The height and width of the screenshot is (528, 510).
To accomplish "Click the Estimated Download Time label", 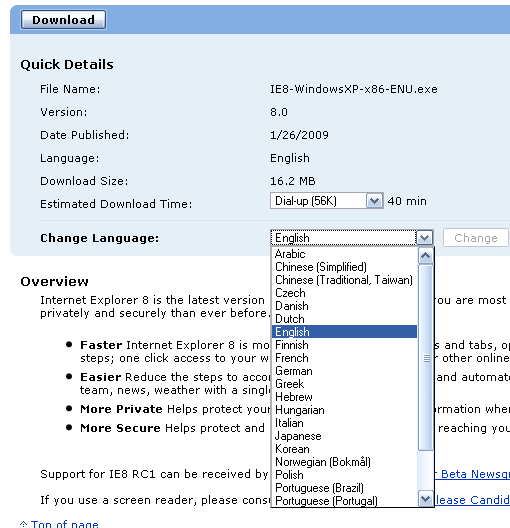I will [116, 204].
